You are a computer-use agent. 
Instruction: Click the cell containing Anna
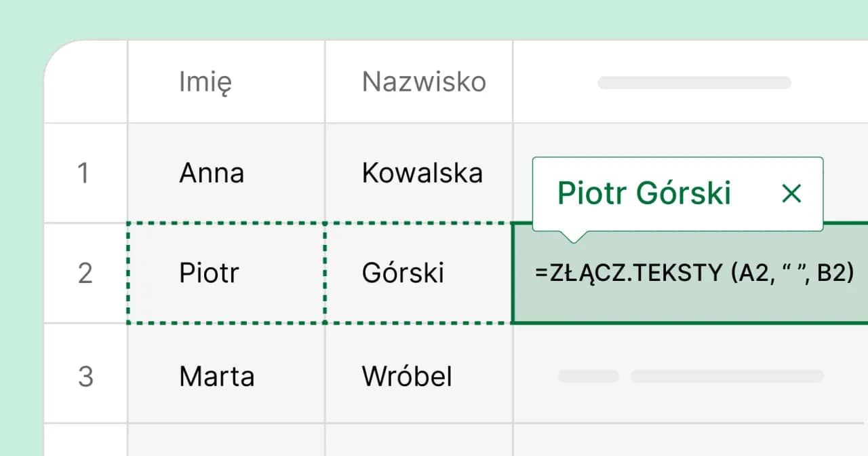[x=212, y=173]
